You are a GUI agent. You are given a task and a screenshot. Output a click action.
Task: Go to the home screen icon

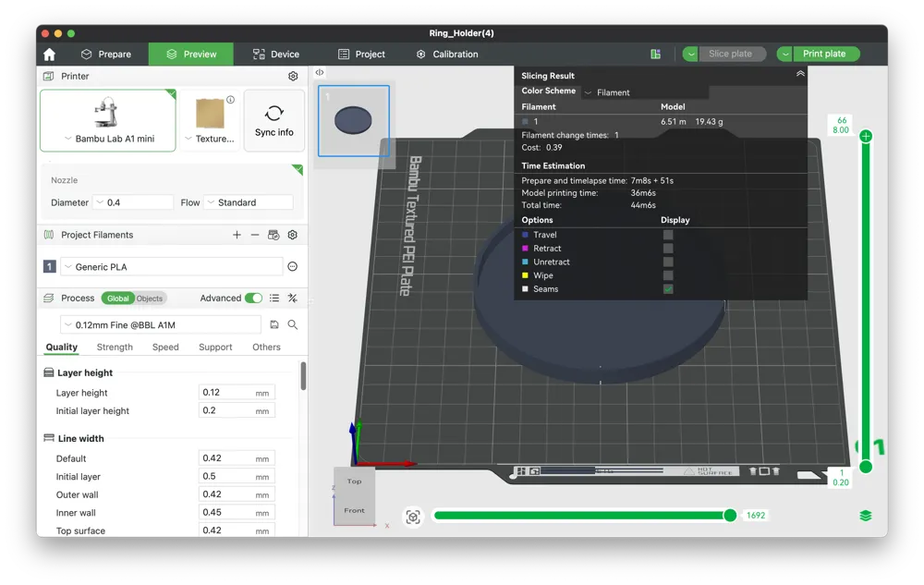point(50,55)
